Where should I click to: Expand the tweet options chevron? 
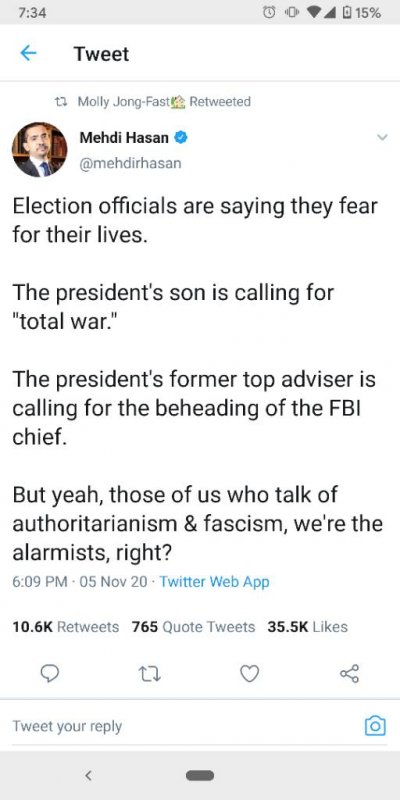(381, 137)
